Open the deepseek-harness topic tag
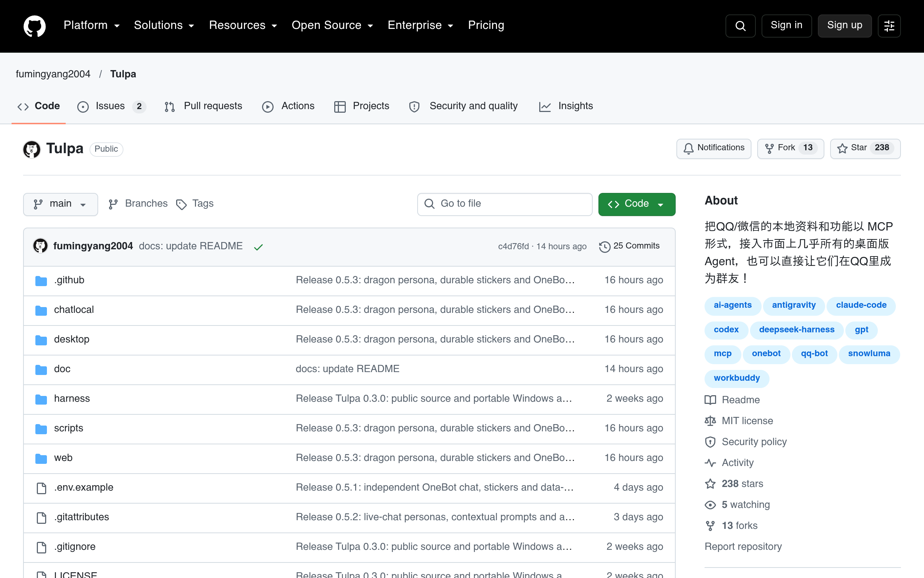 (797, 330)
